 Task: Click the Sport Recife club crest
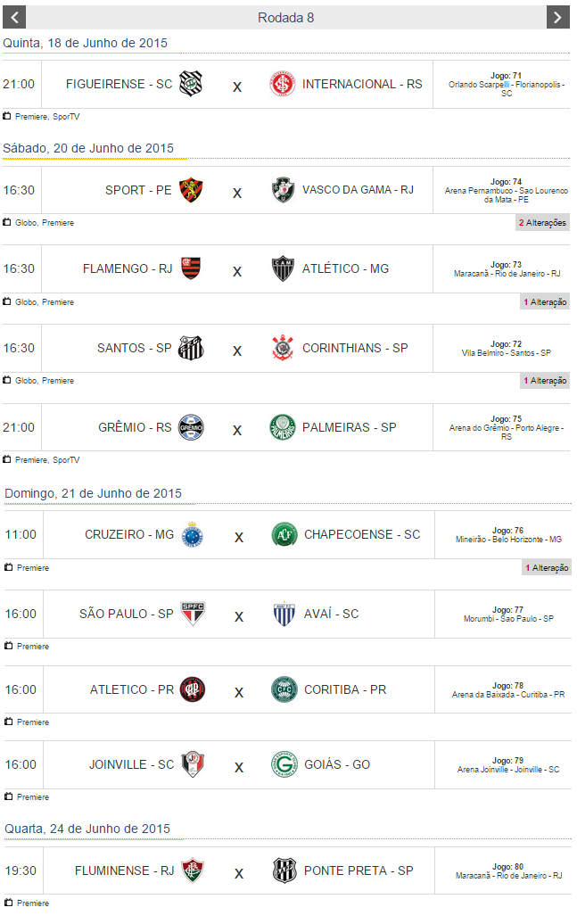coord(191,190)
